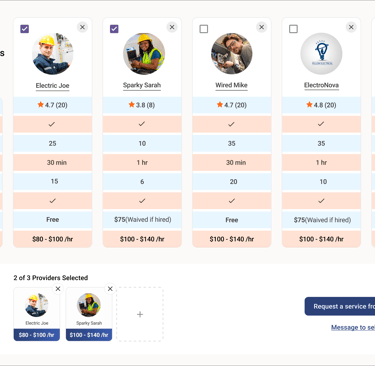Close the Wired Mike provider card
This screenshot has height=366, width=375.
(262, 27)
